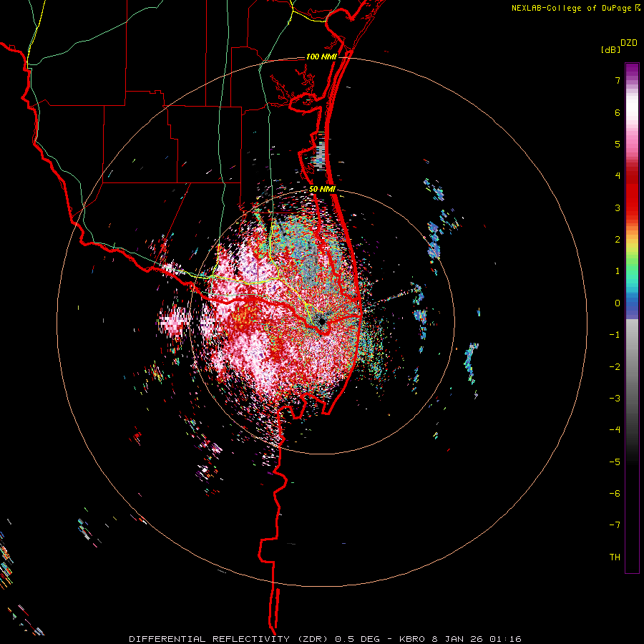This screenshot has height=644, width=644.
Task: Click the -1 dB label on legend
Action: tap(615, 335)
